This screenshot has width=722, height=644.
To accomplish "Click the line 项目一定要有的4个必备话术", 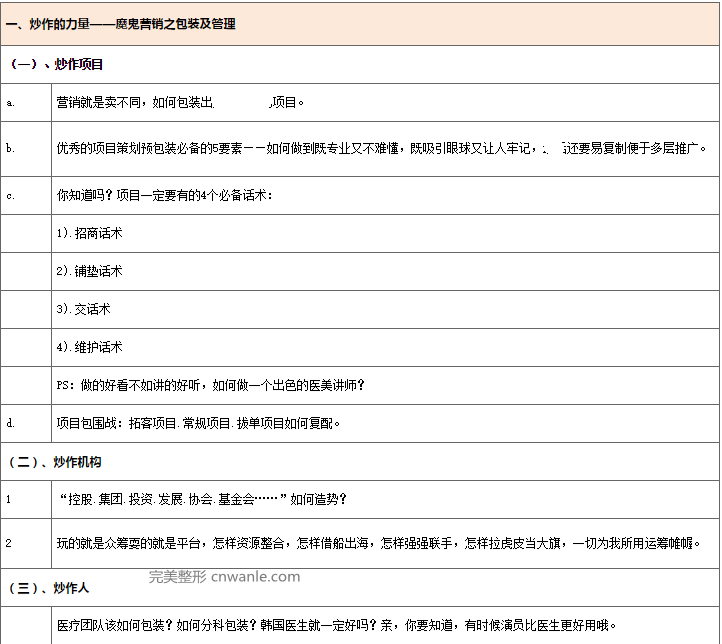I will (165, 195).
